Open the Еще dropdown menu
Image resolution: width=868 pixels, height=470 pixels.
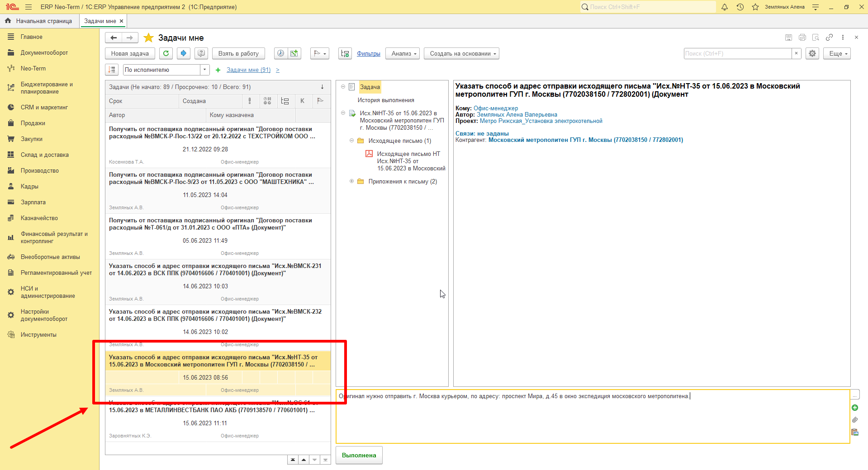pyautogui.click(x=837, y=53)
